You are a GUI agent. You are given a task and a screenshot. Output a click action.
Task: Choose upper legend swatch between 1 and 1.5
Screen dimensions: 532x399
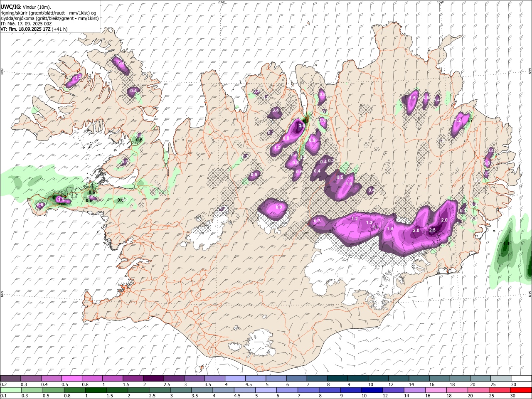(113, 379)
